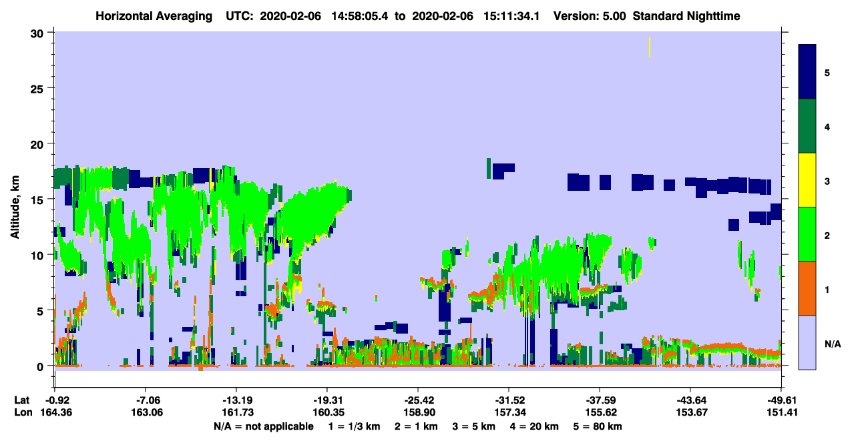The image size is (868, 445).
Task: Click the y-axis tick label '15'
Action: pos(39,199)
